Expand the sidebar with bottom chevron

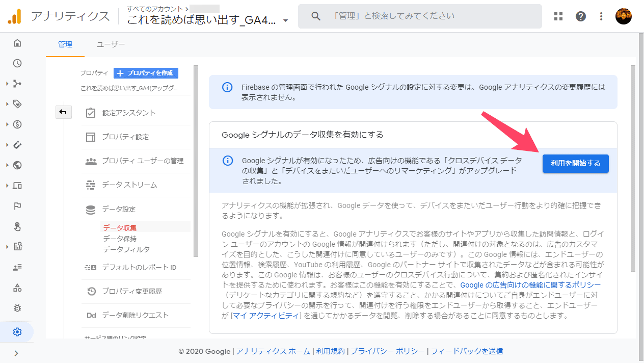click(x=16, y=353)
